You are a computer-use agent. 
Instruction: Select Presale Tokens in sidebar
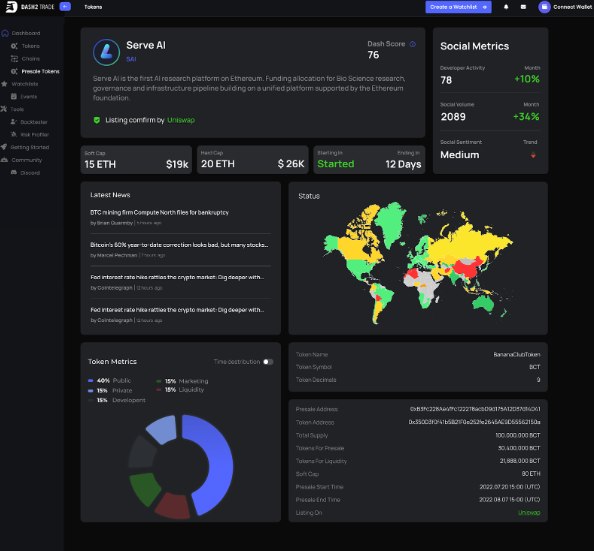(41, 71)
